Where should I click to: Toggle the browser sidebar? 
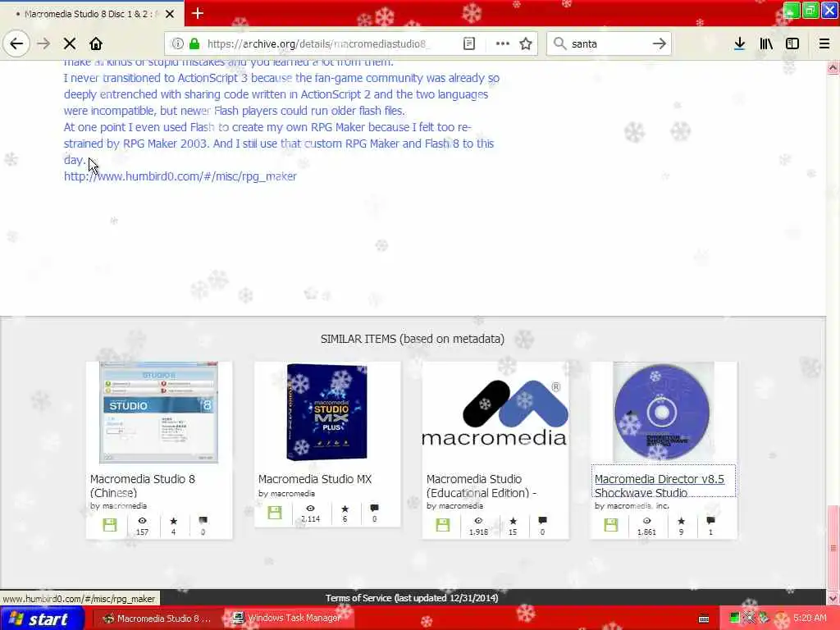click(792, 44)
